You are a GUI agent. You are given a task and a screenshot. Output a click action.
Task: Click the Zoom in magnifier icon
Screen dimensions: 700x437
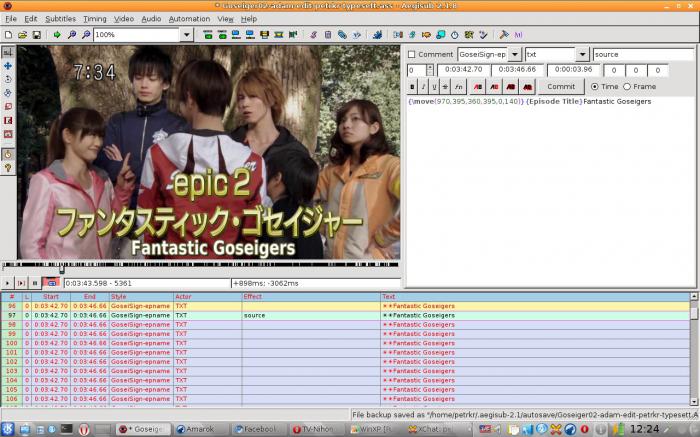coord(71,35)
